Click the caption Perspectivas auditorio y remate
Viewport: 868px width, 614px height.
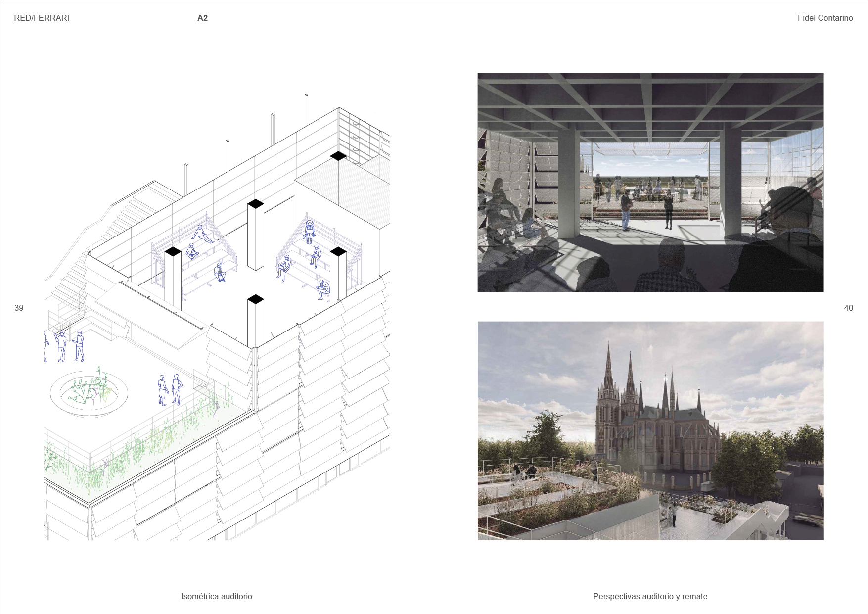click(650, 596)
